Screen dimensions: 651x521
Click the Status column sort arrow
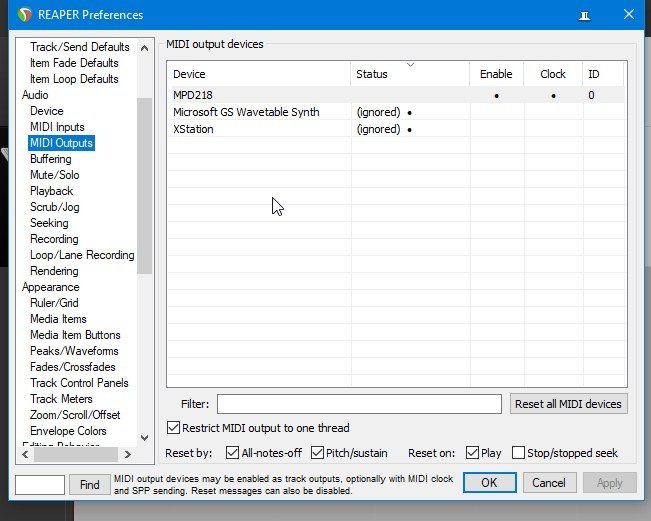click(x=410, y=65)
